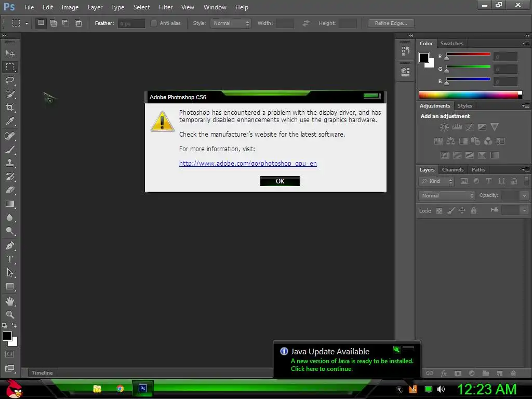The image size is (532, 399).
Task: Choose Intersect with selection mode
Action: click(x=78, y=23)
